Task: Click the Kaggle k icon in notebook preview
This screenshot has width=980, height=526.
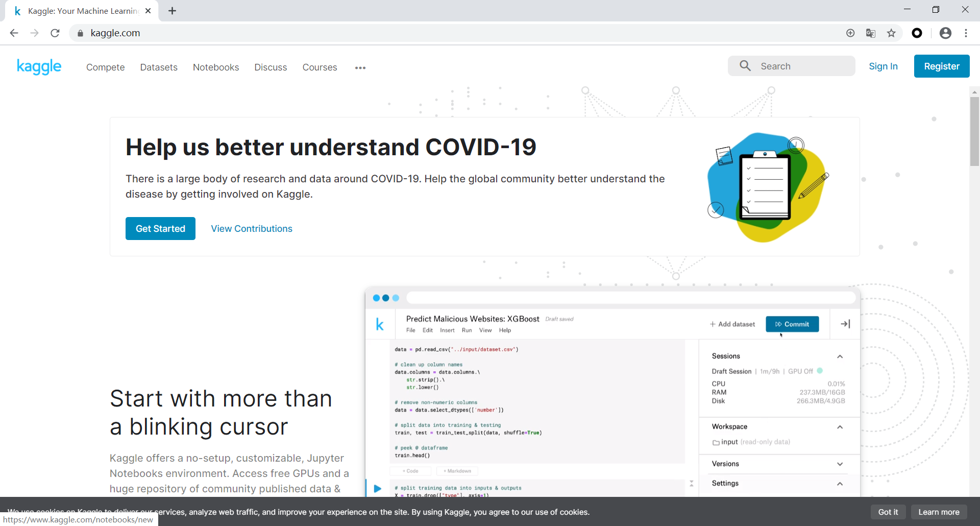Action: click(x=380, y=324)
